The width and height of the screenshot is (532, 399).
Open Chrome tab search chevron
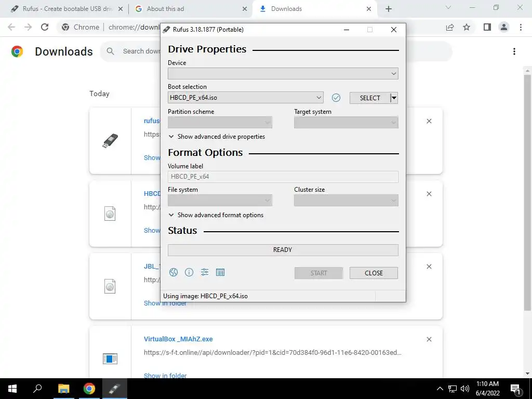pyautogui.click(x=448, y=7)
